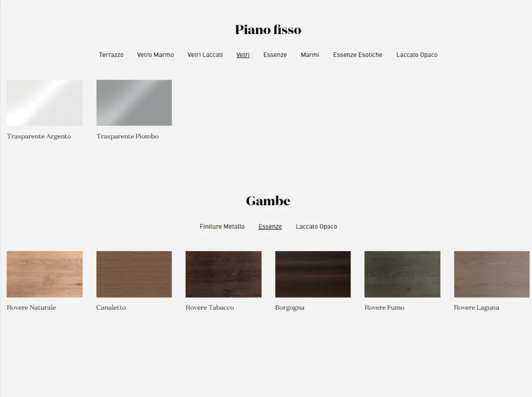
Task: Switch to Essenze Esotiche tab
Action: tap(358, 55)
